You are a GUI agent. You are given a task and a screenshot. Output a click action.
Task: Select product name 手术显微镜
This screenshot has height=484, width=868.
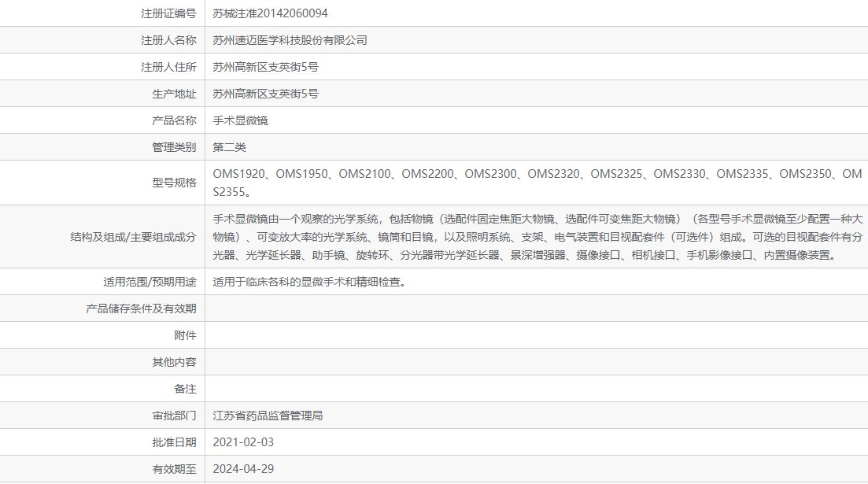240,120
